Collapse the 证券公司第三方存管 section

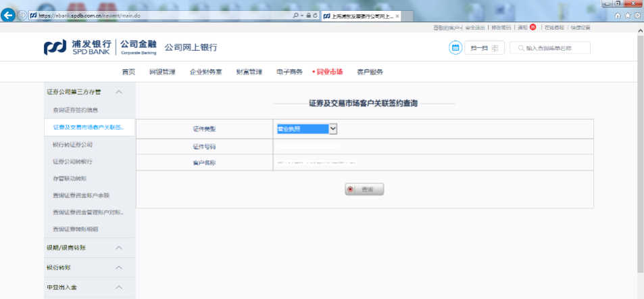(119, 91)
